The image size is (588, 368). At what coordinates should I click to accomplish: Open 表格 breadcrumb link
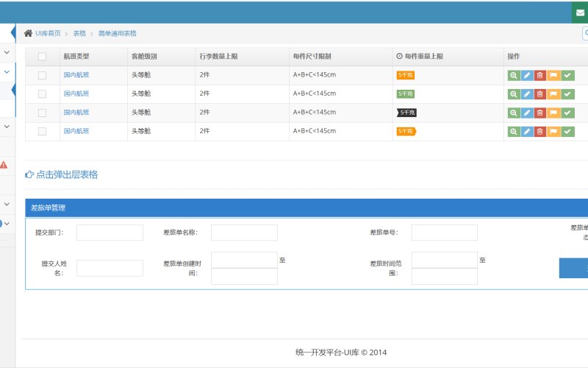(79, 33)
